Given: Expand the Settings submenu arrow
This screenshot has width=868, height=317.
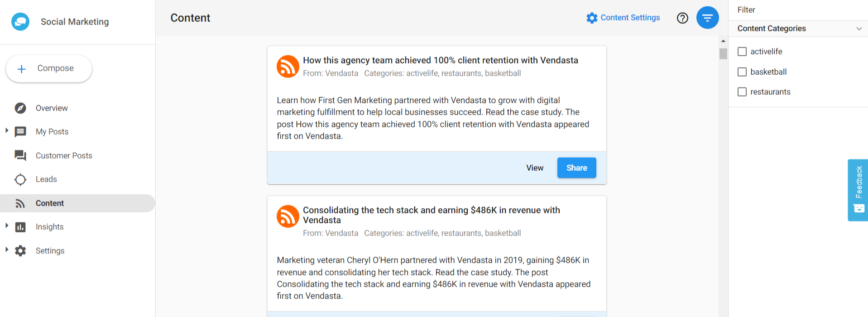Looking at the screenshot, I should [x=7, y=250].
